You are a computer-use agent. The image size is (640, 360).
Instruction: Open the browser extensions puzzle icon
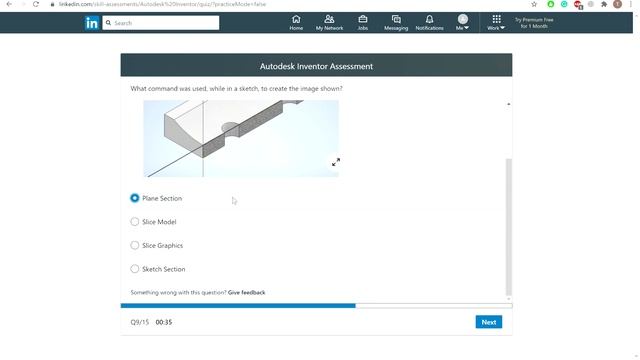coord(604,4)
